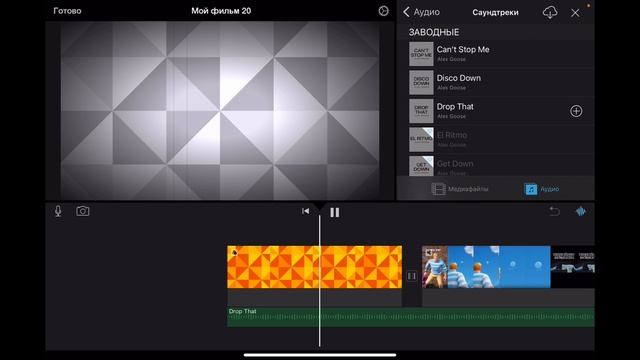Select orange triangle pattern clip
Screen dimensions: 640x360
(314, 267)
